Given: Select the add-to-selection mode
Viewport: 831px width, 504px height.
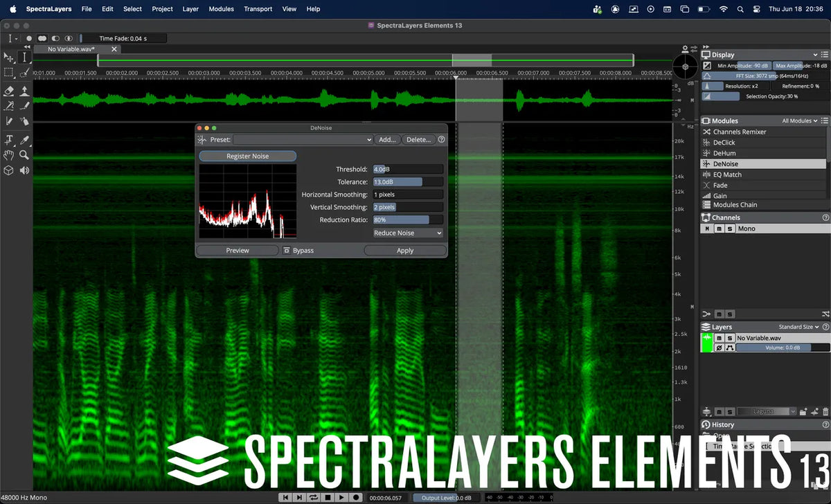Looking at the screenshot, I should pos(42,39).
